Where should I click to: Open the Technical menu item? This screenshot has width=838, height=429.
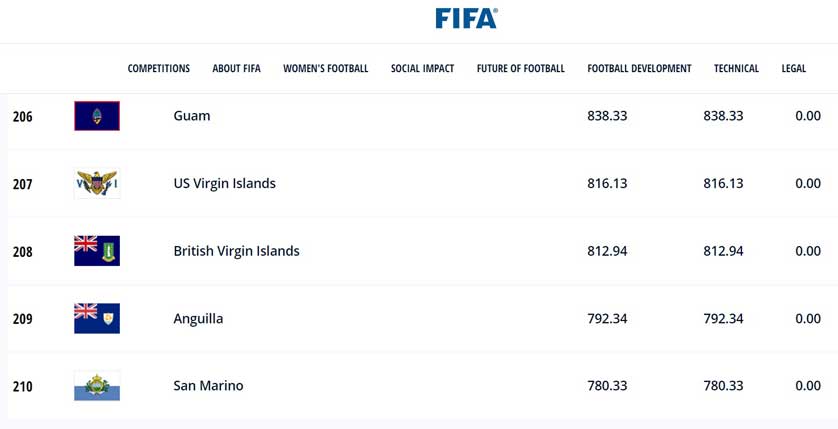pos(736,69)
